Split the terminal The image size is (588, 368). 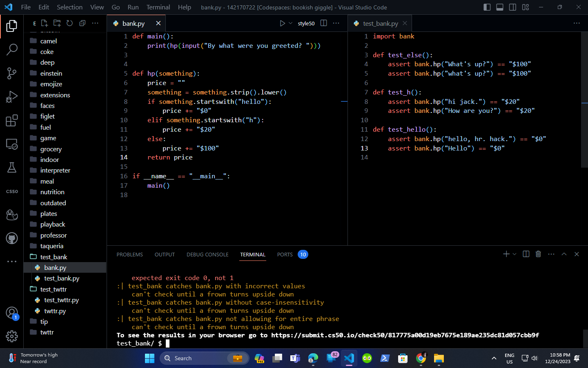[526, 254]
